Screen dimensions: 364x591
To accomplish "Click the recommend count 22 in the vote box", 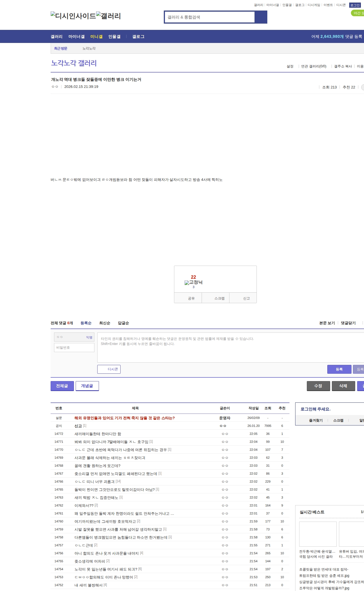I will 193,277.
